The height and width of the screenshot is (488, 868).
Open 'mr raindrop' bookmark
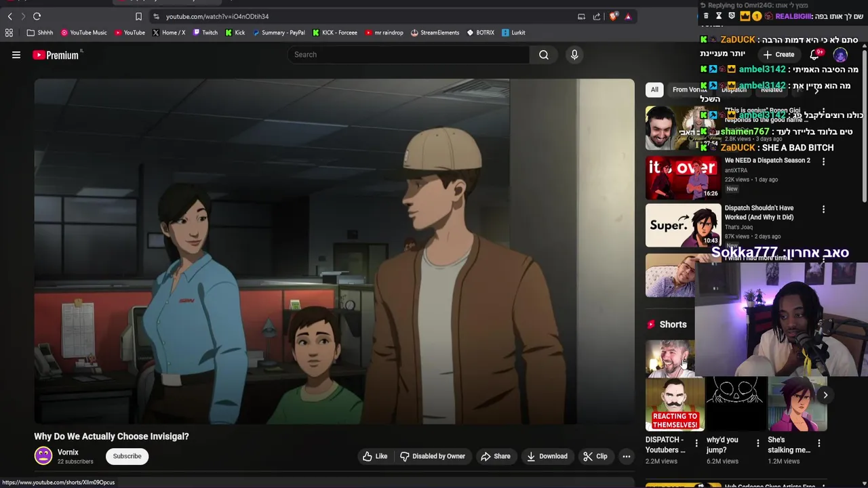(x=384, y=33)
